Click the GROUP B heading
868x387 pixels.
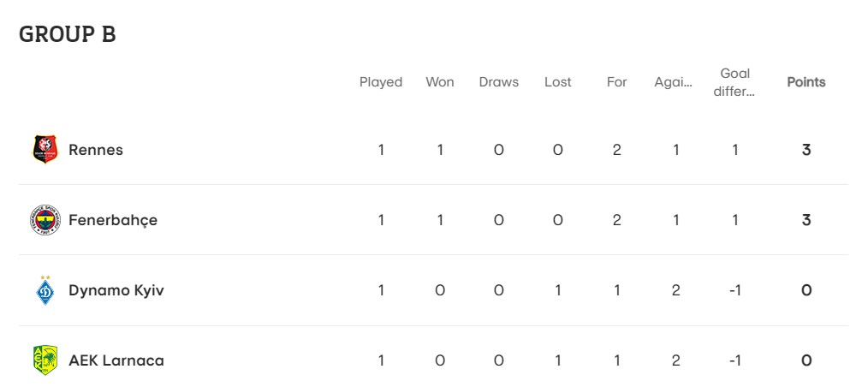[x=68, y=34]
